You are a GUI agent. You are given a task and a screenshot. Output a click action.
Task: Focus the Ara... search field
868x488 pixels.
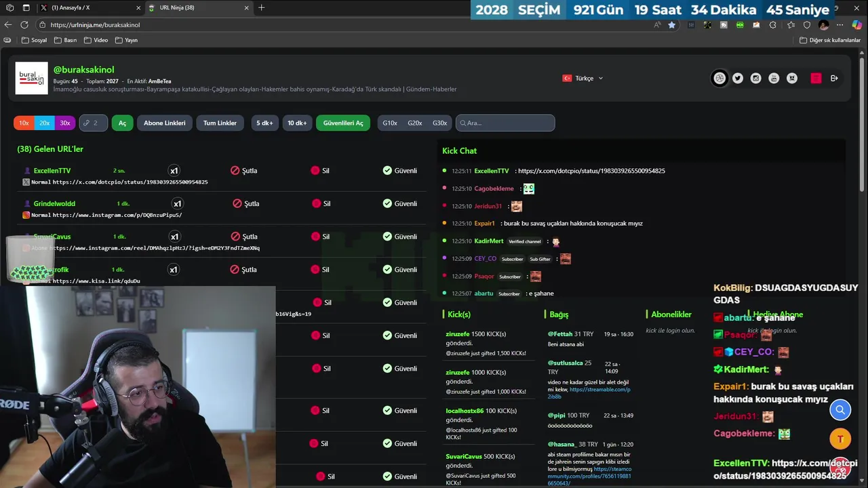(x=505, y=123)
